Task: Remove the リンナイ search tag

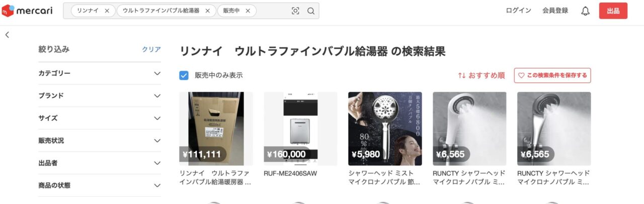Action: click(107, 11)
